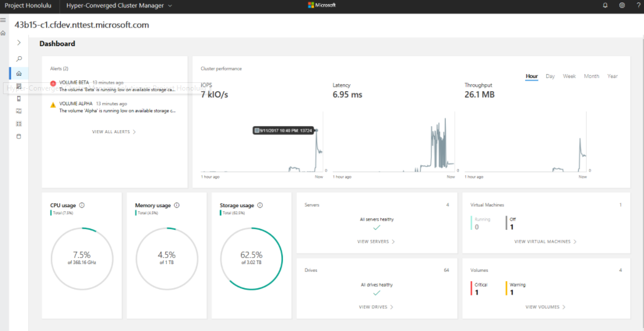Open View Servers link
This screenshot has height=331, width=644.
[376, 242]
